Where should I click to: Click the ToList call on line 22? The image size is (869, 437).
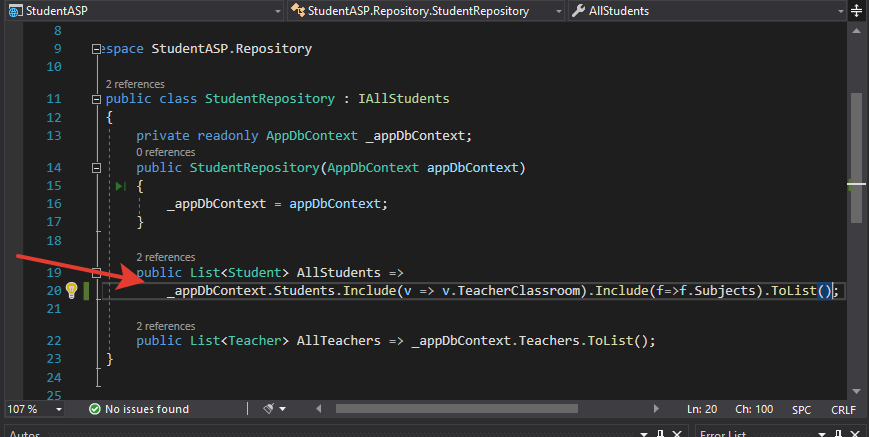610,341
